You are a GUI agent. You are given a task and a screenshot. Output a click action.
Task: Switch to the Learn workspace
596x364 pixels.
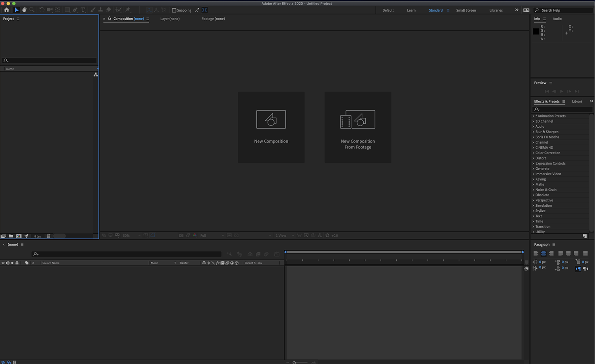point(411,10)
